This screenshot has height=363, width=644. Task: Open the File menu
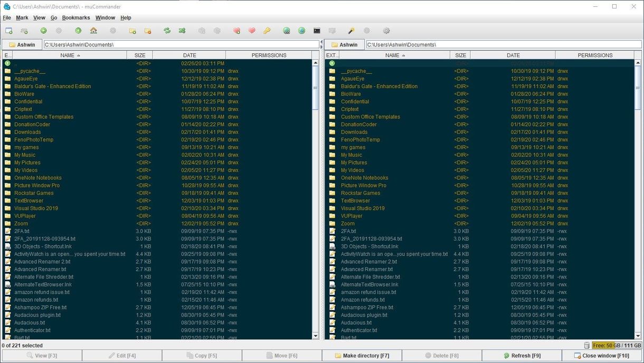coord(7,17)
